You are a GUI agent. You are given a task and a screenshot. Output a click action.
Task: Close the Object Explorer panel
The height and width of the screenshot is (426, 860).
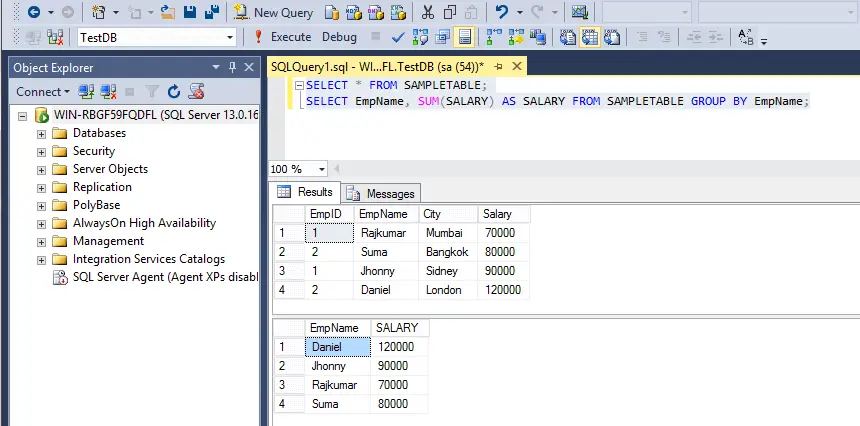pyautogui.click(x=249, y=67)
